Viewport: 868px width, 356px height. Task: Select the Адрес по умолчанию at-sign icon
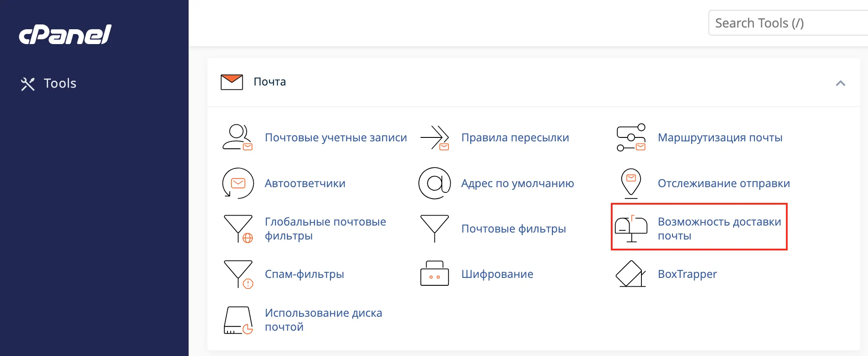pos(434,183)
